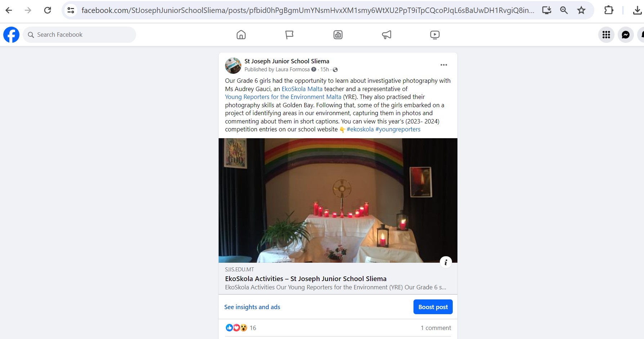The height and width of the screenshot is (339, 644).
Task: Click the Boost post button
Action: 433,307
